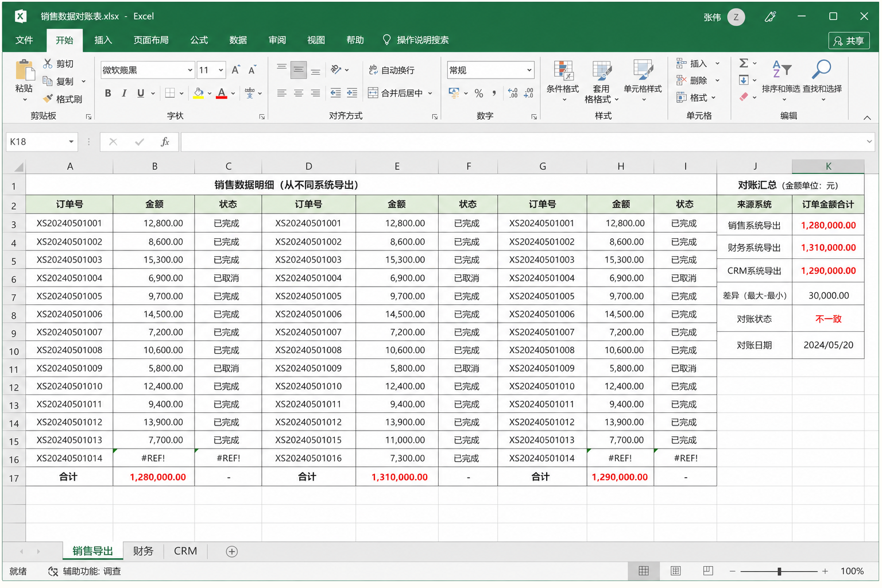Open the font size dropdown
The image size is (882, 588).
tap(221, 70)
